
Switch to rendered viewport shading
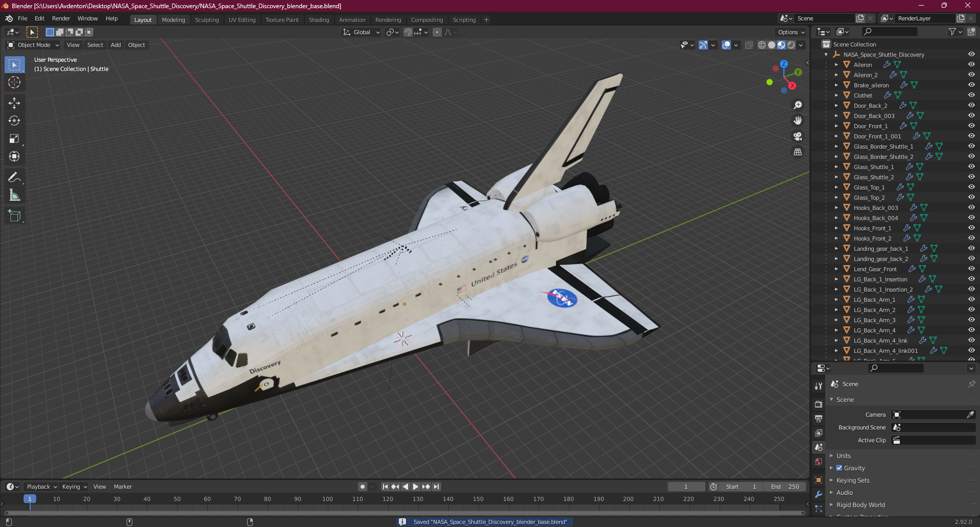coord(791,45)
